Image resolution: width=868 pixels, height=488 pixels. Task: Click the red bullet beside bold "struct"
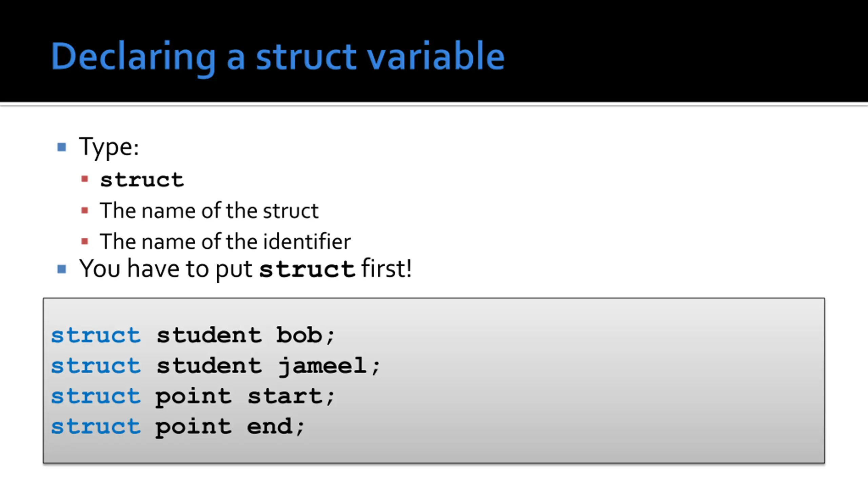[x=85, y=179]
